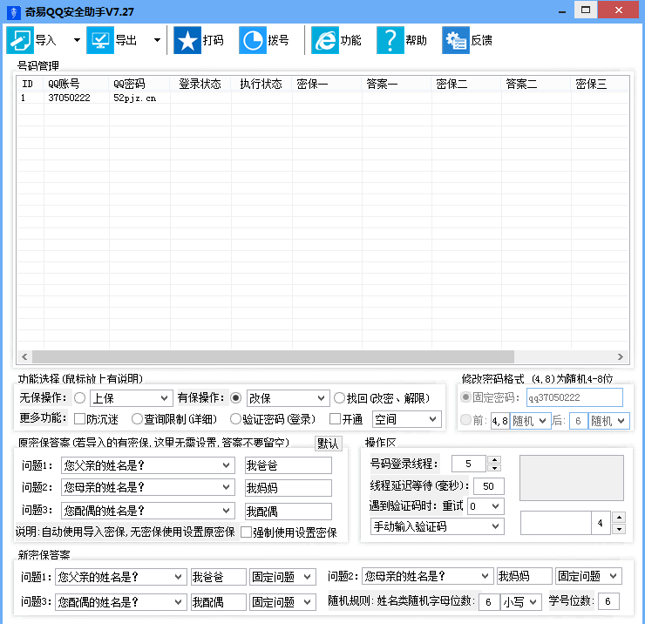Click the 登录状态 column header

pos(200,84)
